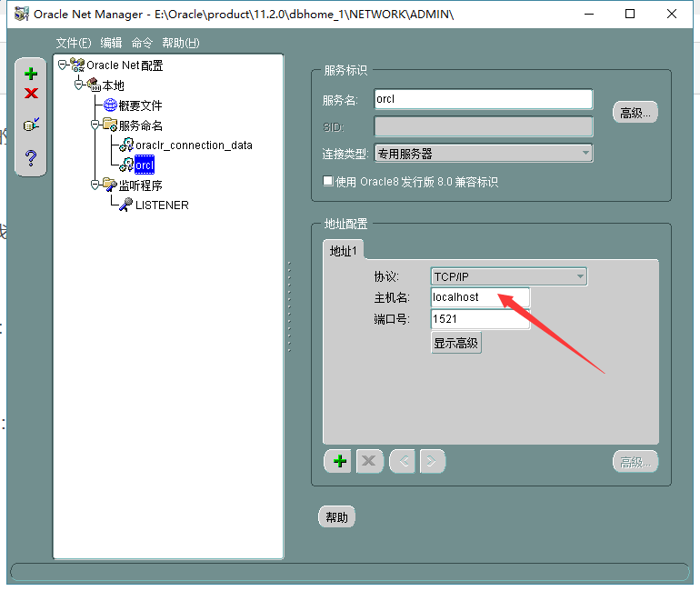Click the icon beside oraclr_connection_data
The width and height of the screenshot is (700, 591).
click(126, 145)
